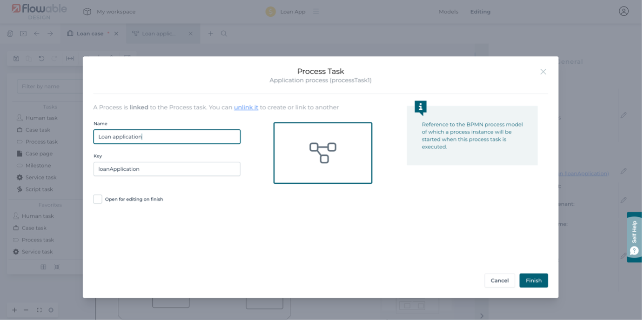This screenshot has width=644, height=321.
Task: Click the zoom in plus icon
Action: 14,310
